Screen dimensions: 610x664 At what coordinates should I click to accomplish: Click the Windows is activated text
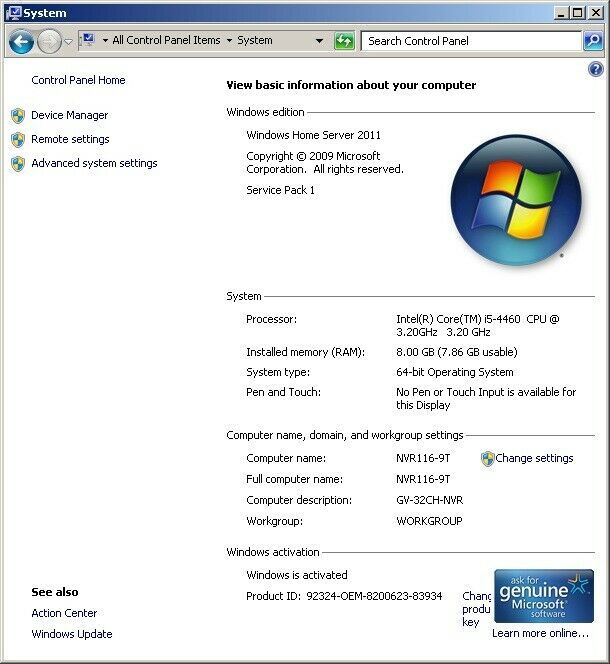tap(297, 575)
